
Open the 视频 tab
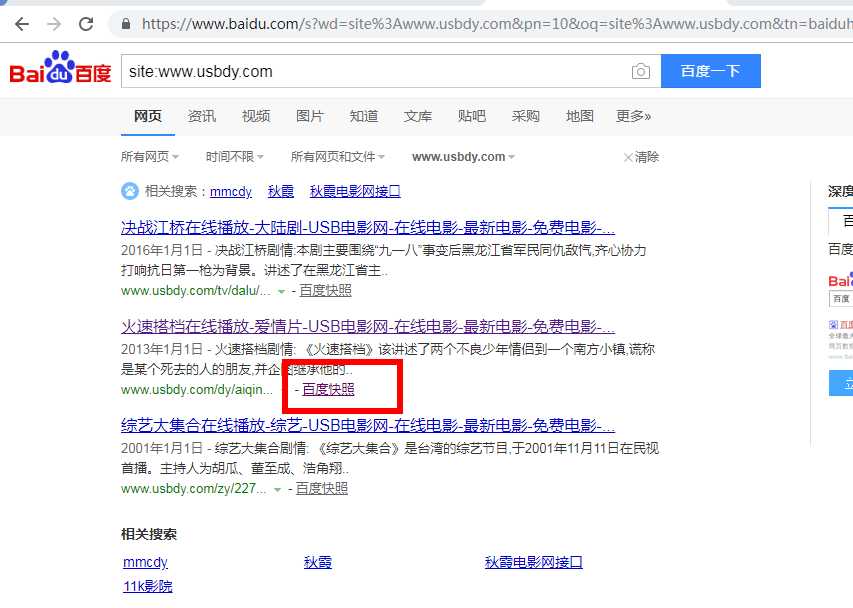tap(256, 116)
